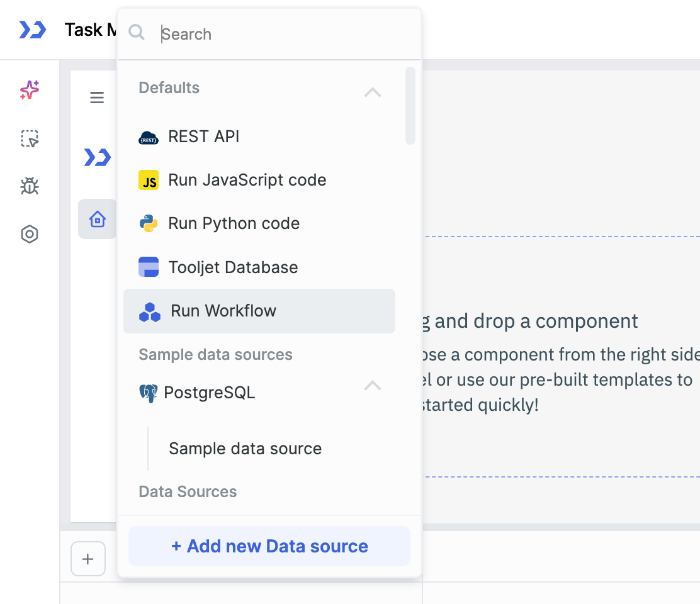The image size is (700, 604).
Task: Click the hamburger menu icon
Action: pos(97,98)
